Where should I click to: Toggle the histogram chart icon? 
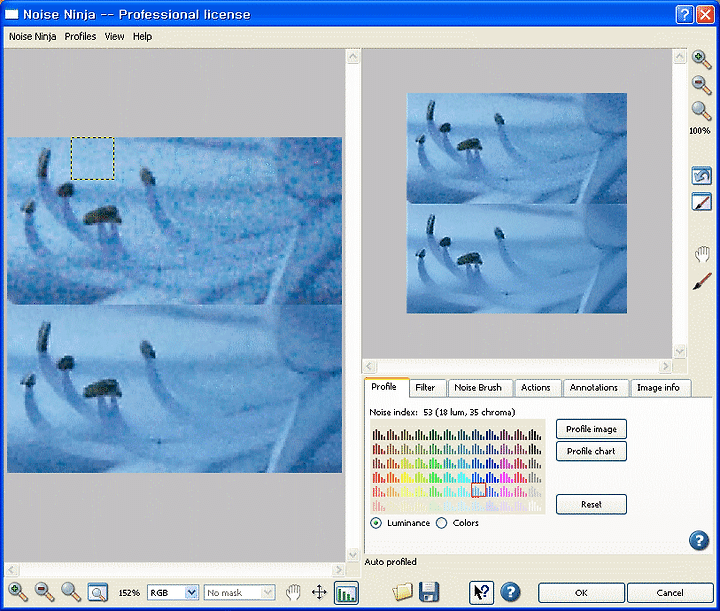346,593
